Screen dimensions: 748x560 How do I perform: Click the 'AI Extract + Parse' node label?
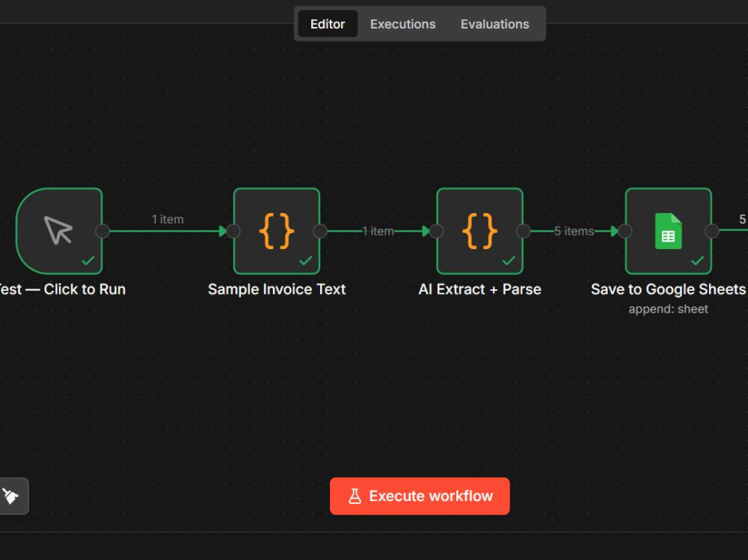479,289
